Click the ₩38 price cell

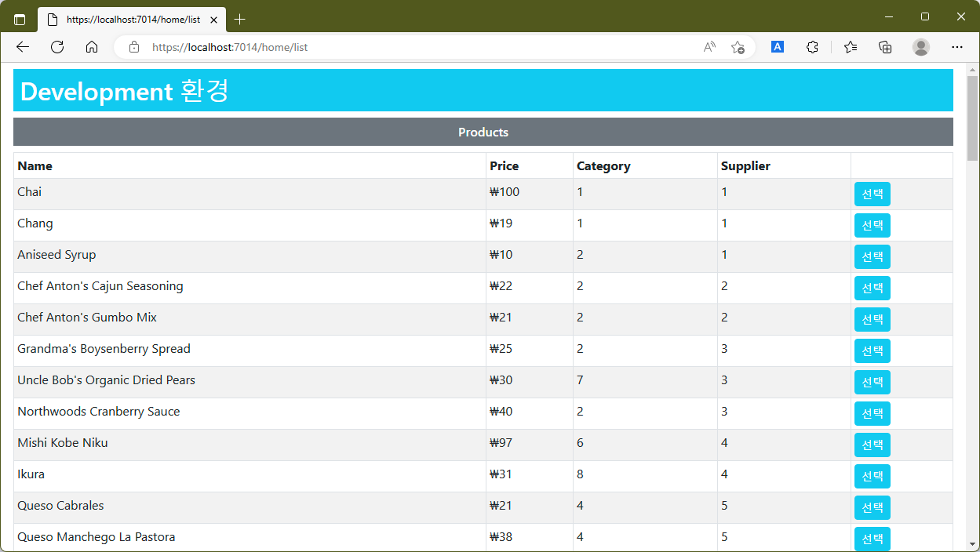(530, 538)
